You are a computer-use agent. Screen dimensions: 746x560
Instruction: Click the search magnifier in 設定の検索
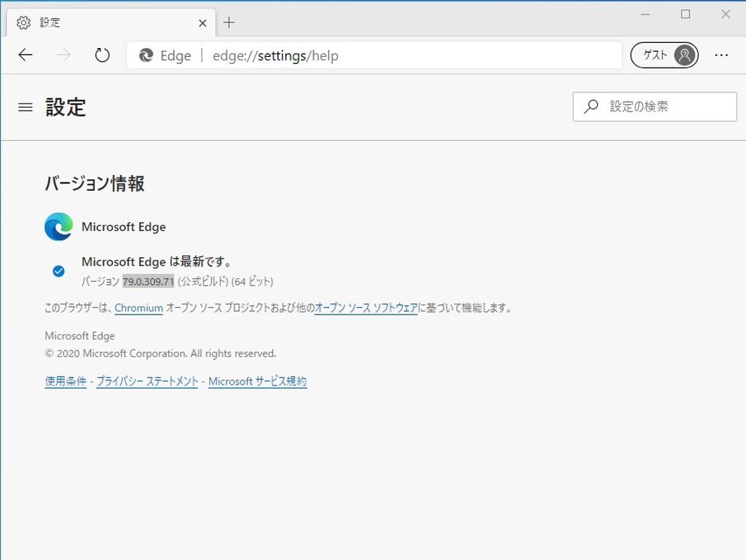click(x=591, y=106)
